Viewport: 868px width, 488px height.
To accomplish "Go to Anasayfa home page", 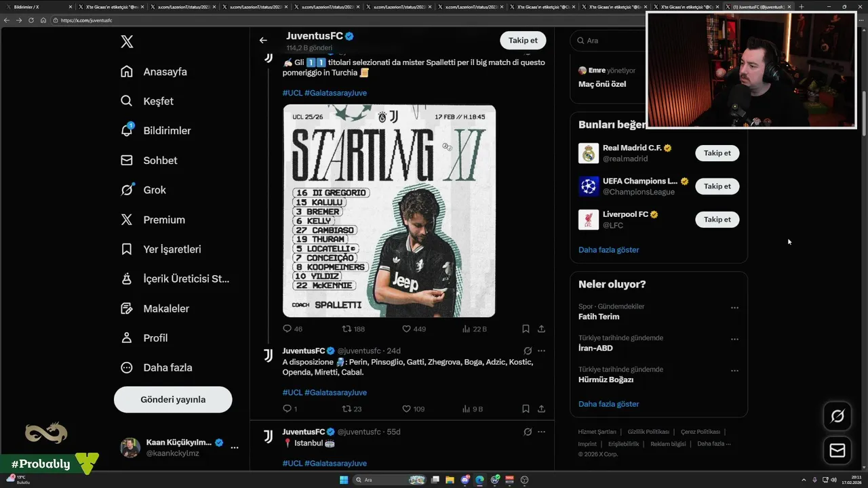I will (x=154, y=72).
